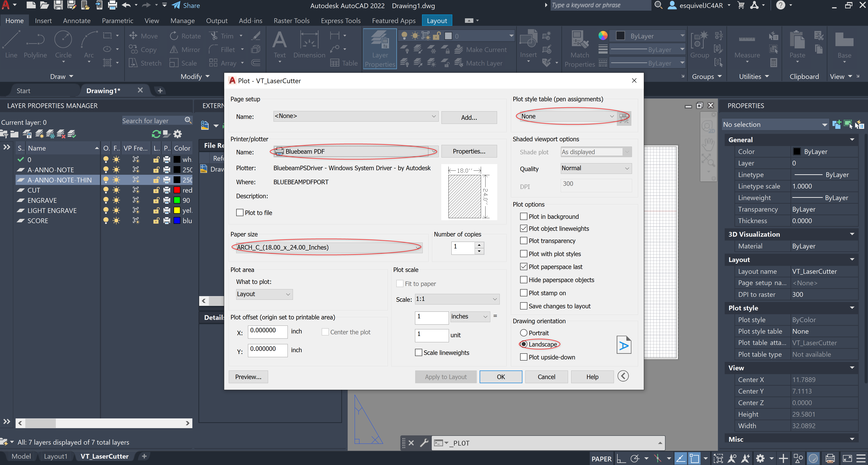This screenshot has width=868, height=465.
Task: Click the customize wrench icon in command line
Action: point(424,443)
